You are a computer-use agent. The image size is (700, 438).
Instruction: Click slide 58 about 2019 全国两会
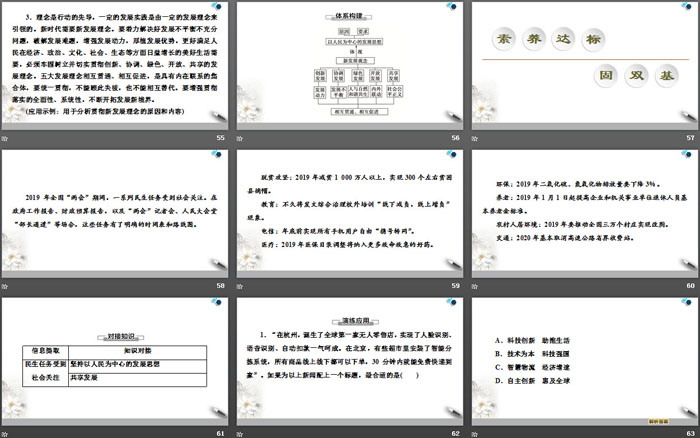tap(116, 211)
